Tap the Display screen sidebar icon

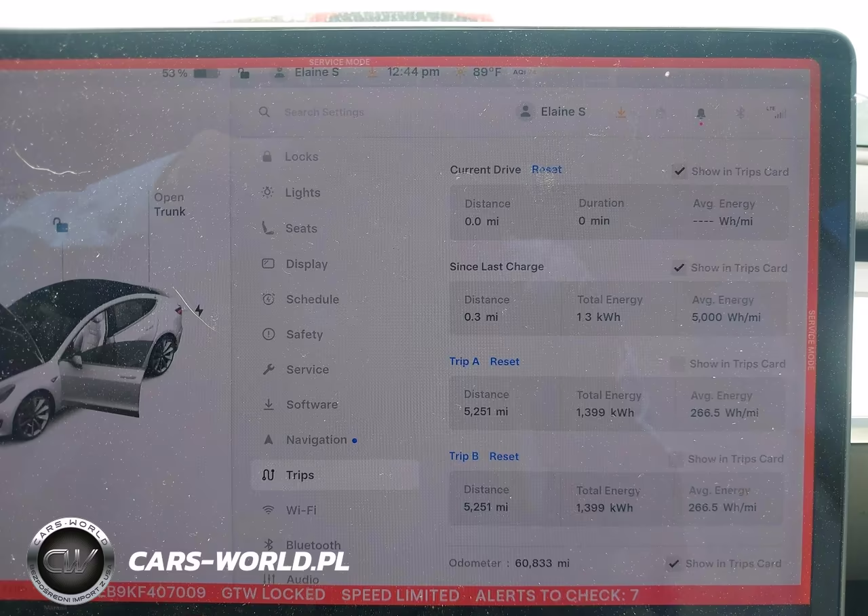click(268, 264)
